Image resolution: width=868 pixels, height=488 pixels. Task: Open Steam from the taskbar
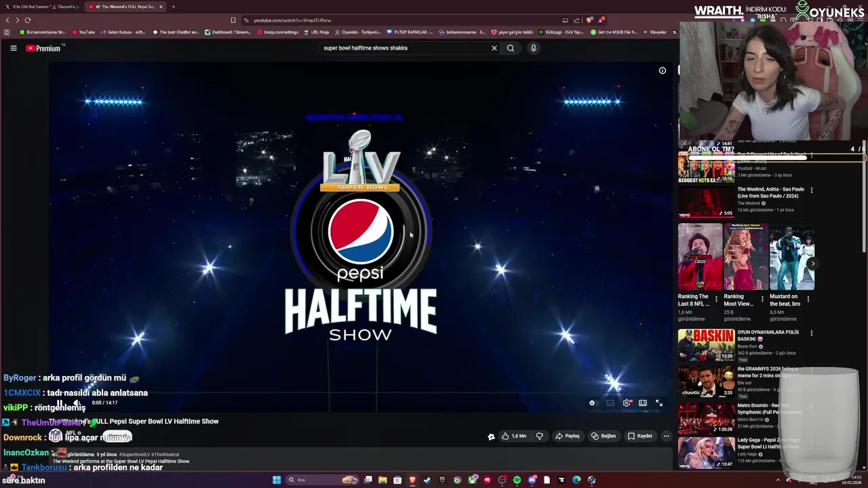427,481
